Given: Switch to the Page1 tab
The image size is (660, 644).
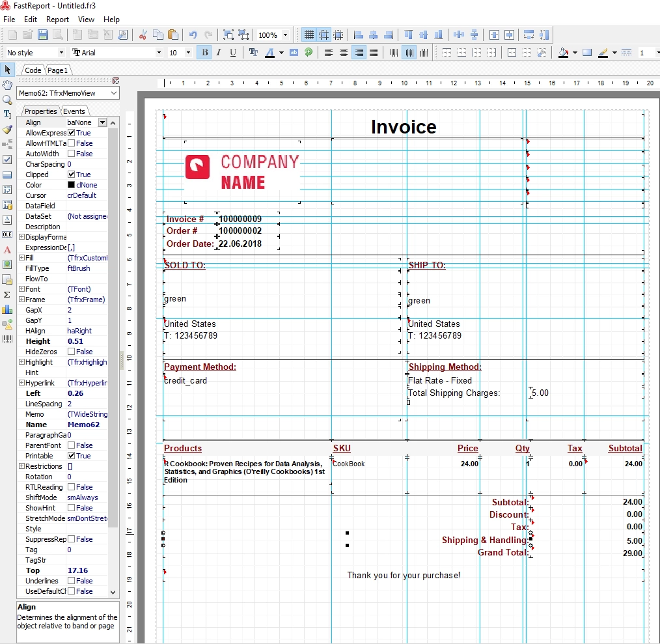Looking at the screenshot, I should click(x=57, y=70).
